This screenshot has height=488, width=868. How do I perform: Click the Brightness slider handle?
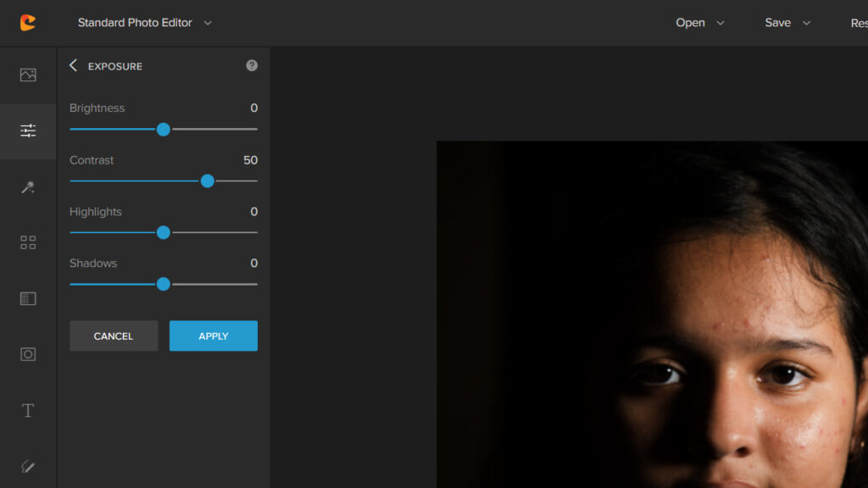(164, 130)
